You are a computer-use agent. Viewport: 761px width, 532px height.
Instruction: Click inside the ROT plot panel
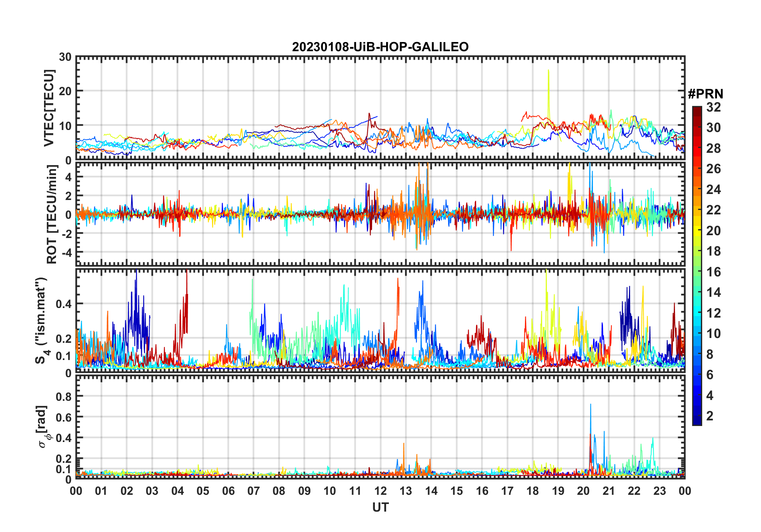pyautogui.click(x=380, y=214)
